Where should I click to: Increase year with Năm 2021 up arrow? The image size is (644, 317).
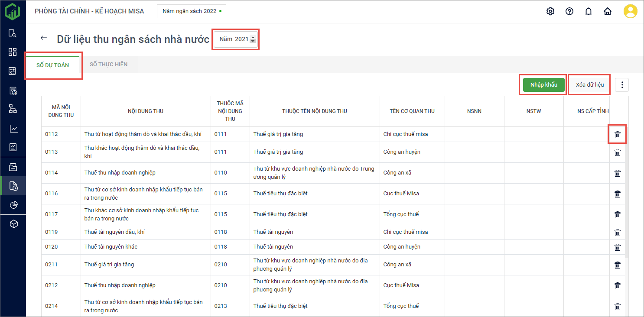(253, 37)
